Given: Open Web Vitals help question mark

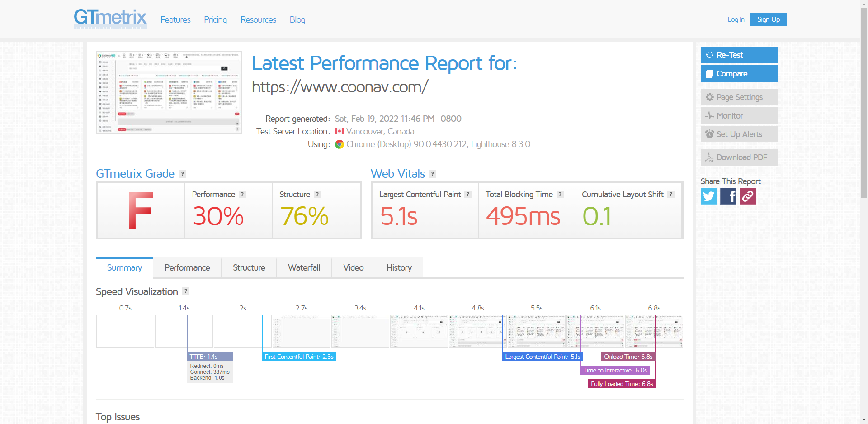Looking at the screenshot, I should [433, 174].
